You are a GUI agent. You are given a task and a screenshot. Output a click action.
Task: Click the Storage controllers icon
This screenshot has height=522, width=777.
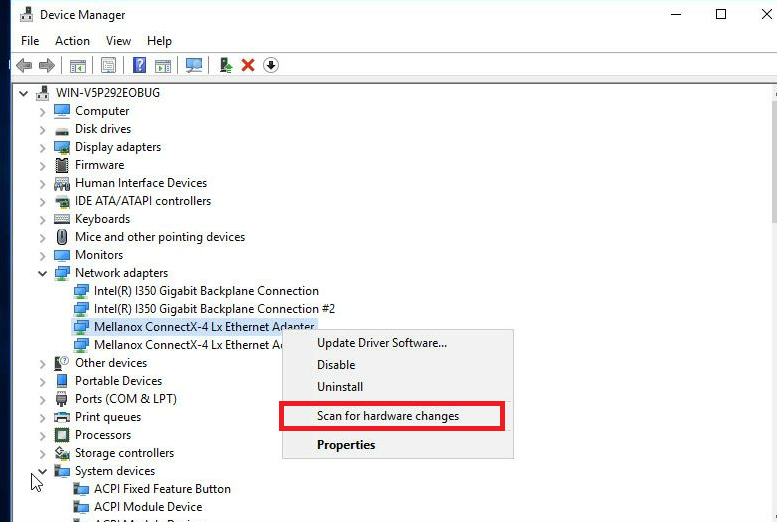pos(62,453)
